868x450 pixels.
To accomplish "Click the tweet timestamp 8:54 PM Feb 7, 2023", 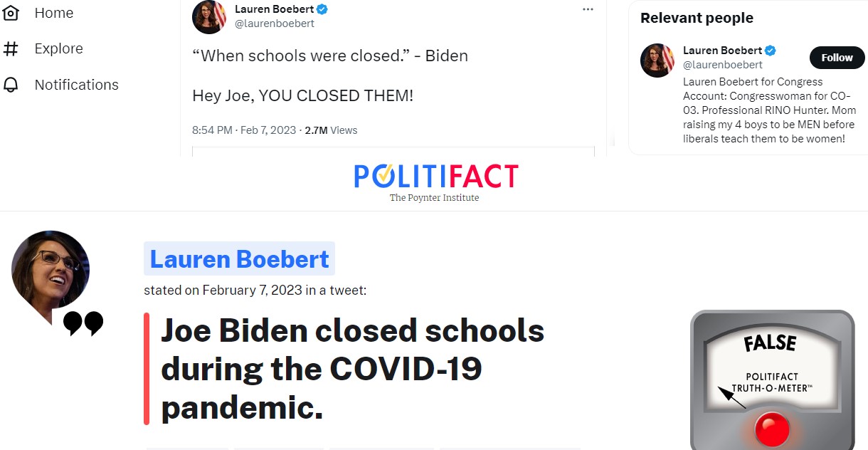I will (244, 130).
